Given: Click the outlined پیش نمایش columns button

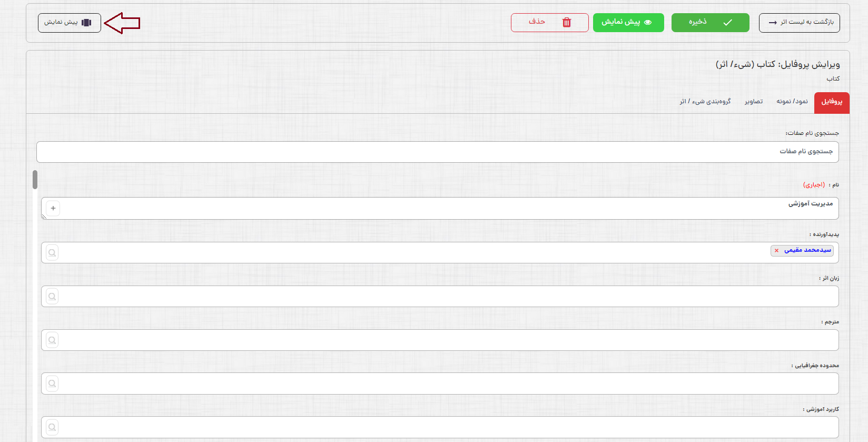Looking at the screenshot, I should click(69, 23).
